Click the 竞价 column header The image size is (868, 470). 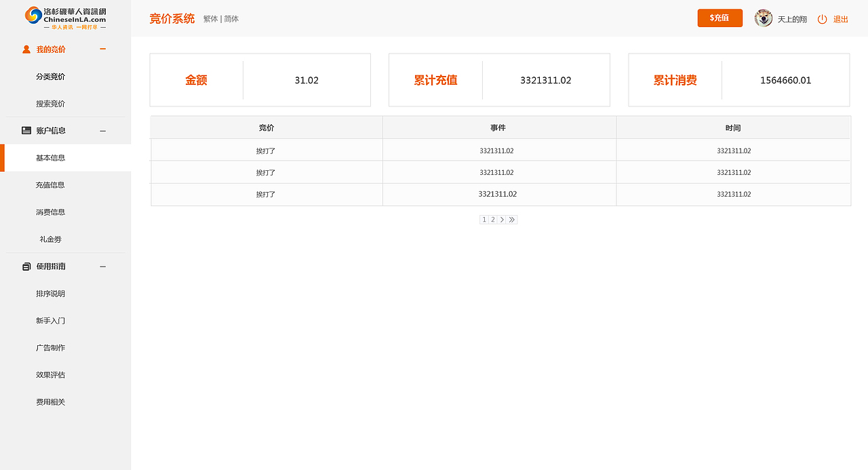(267, 128)
